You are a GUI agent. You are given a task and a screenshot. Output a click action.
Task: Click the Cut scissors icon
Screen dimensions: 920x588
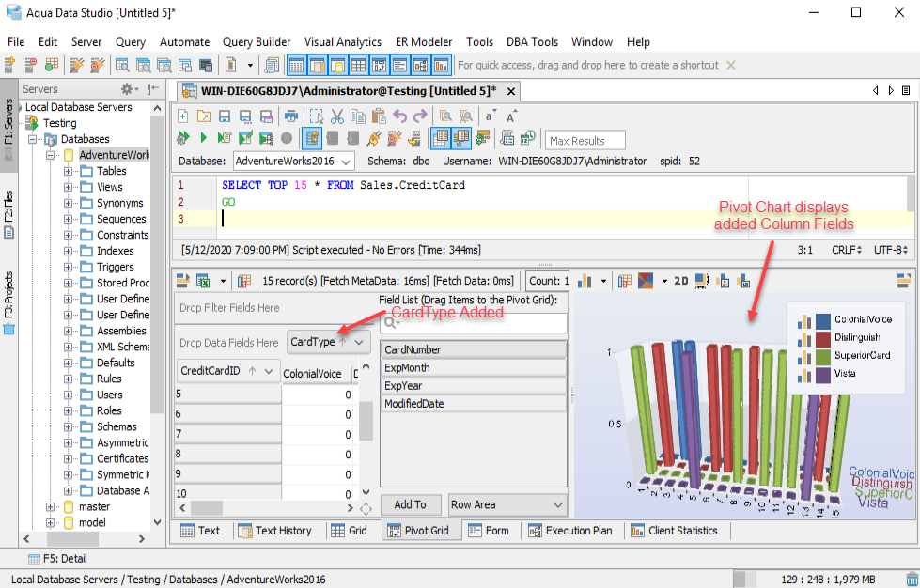(x=337, y=116)
